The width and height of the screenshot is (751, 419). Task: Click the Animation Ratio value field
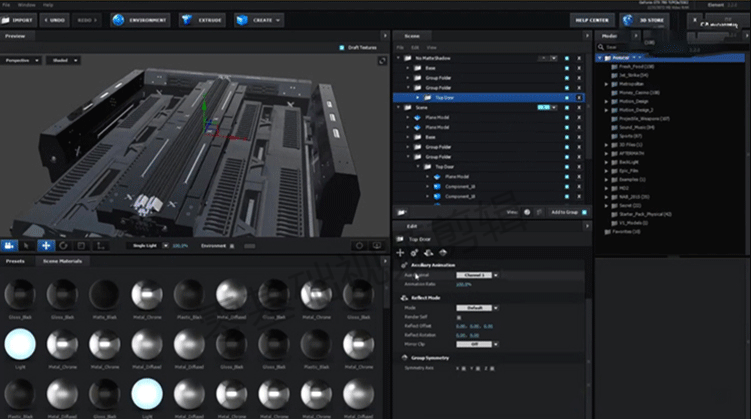(x=464, y=284)
